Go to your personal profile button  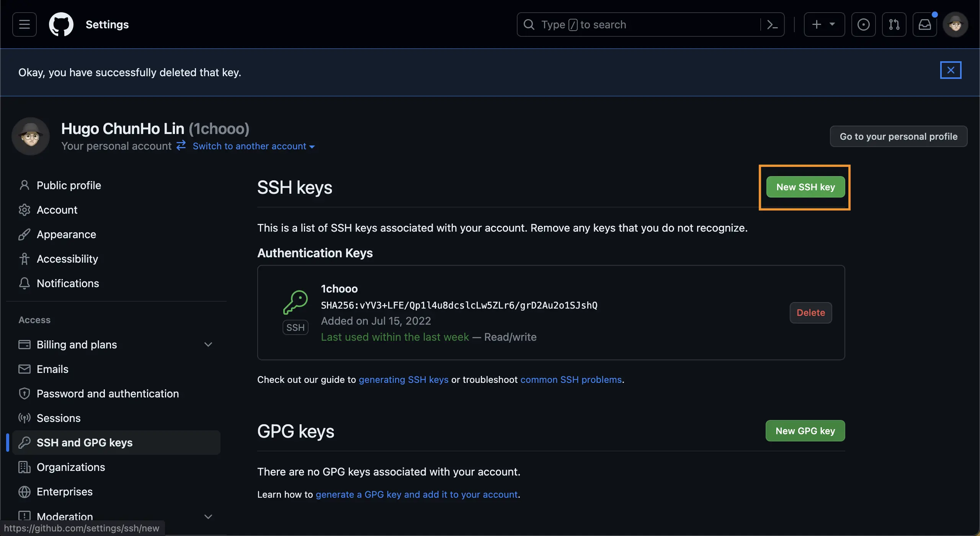[x=898, y=136]
